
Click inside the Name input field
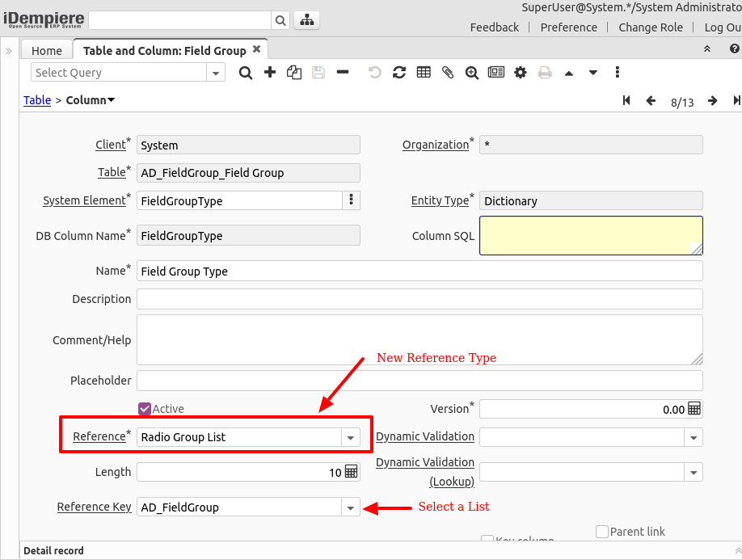[x=323, y=271]
